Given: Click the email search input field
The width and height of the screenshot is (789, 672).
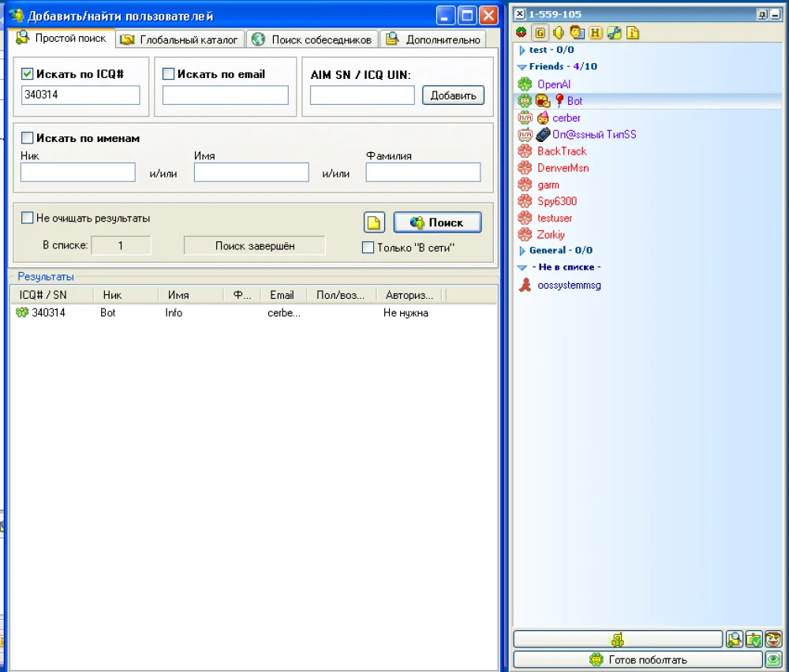Looking at the screenshot, I should click(226, 95).
